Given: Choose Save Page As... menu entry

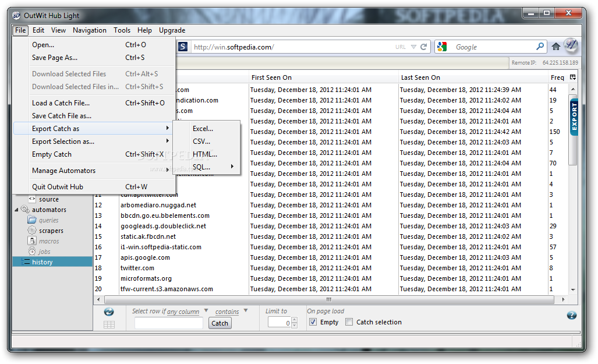Looking at the screenshot, I should click(94, 58).
